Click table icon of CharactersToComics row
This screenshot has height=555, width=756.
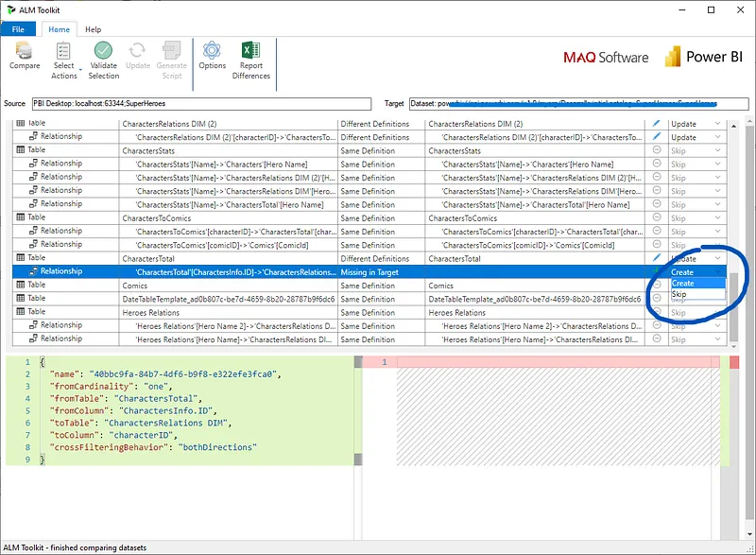[x=20, y=217]
